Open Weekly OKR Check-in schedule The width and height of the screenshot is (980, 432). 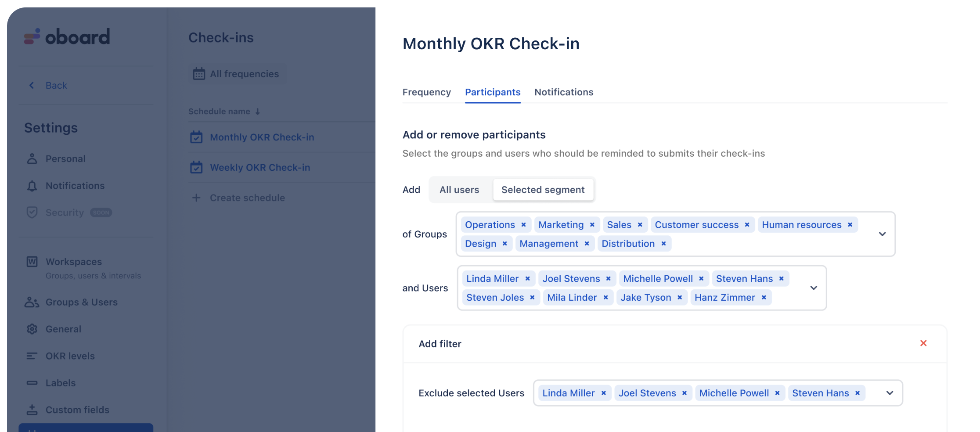point(260,167)
